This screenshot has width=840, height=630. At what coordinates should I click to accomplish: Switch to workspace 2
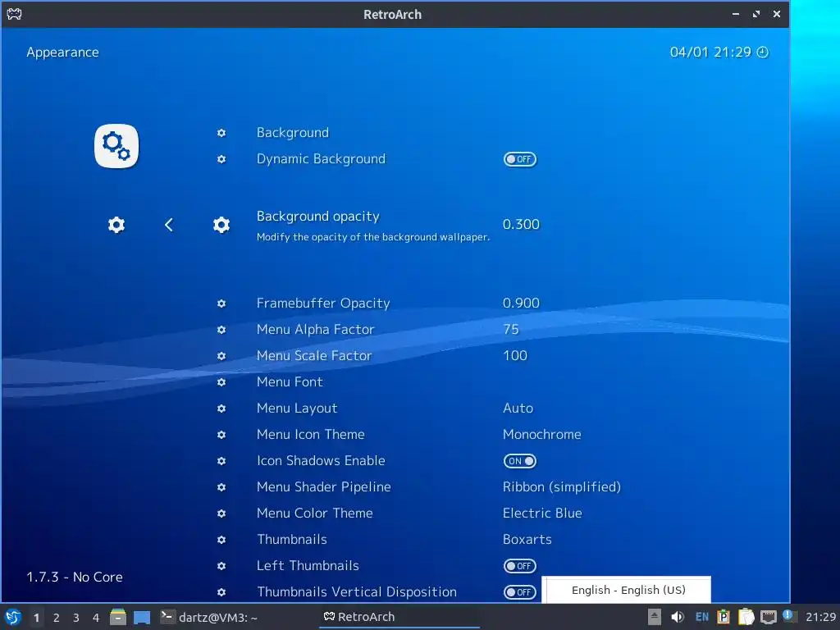point(57,618)
